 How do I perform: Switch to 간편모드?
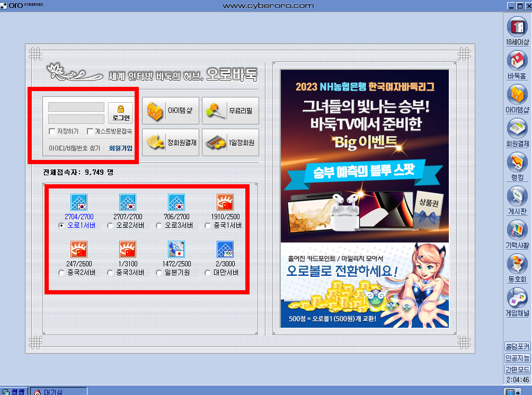[x=517, y=369]
